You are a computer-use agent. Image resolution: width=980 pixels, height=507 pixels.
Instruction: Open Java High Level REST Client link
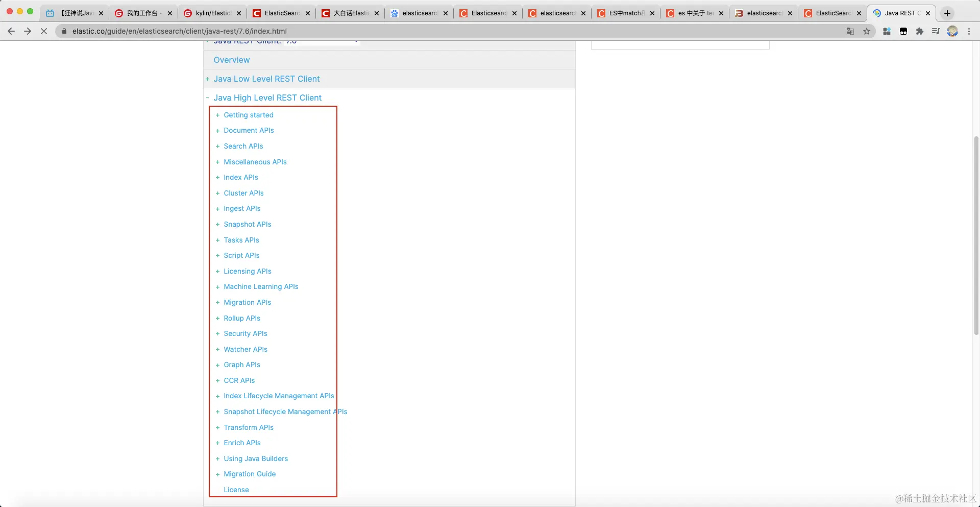tap(267, 98)
